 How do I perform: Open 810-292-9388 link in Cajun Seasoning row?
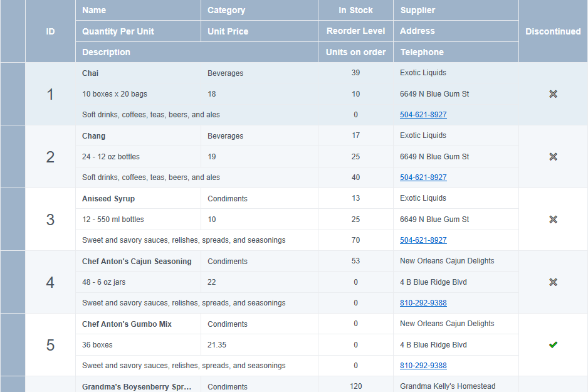423,302
